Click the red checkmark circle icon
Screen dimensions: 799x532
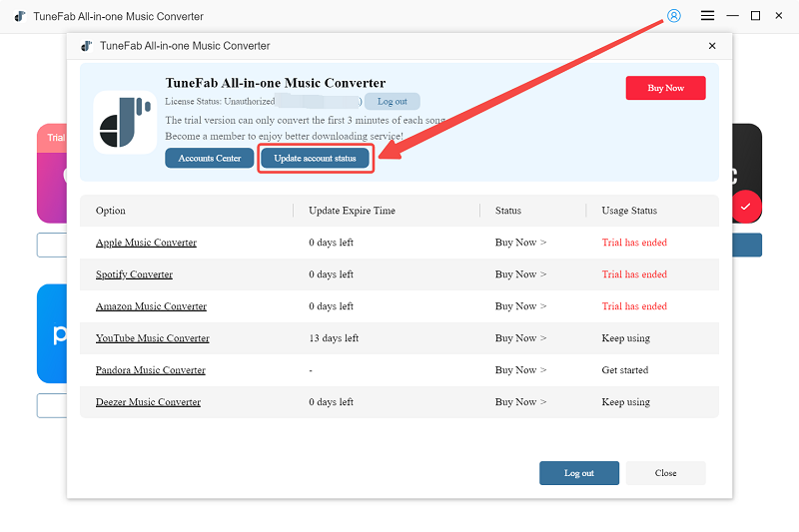[744, 207]
